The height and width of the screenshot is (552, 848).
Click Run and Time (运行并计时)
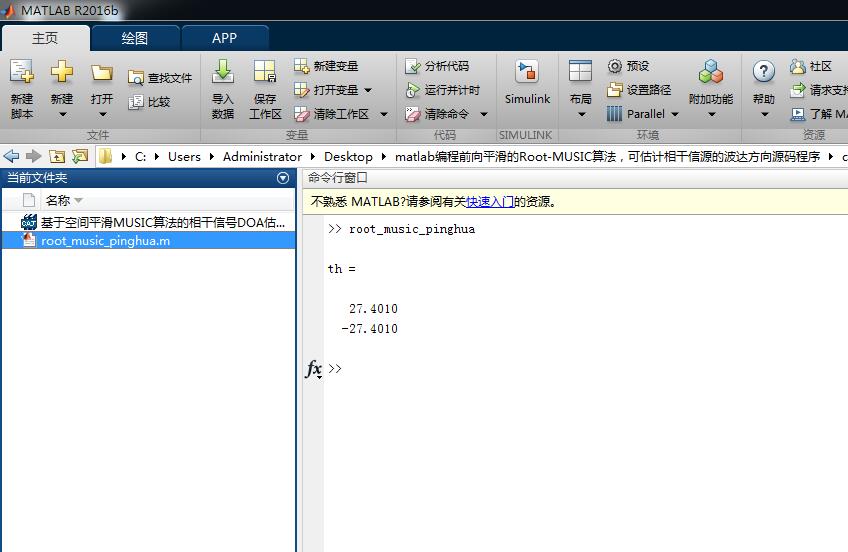pyautogui.click(x=442, y=90)
